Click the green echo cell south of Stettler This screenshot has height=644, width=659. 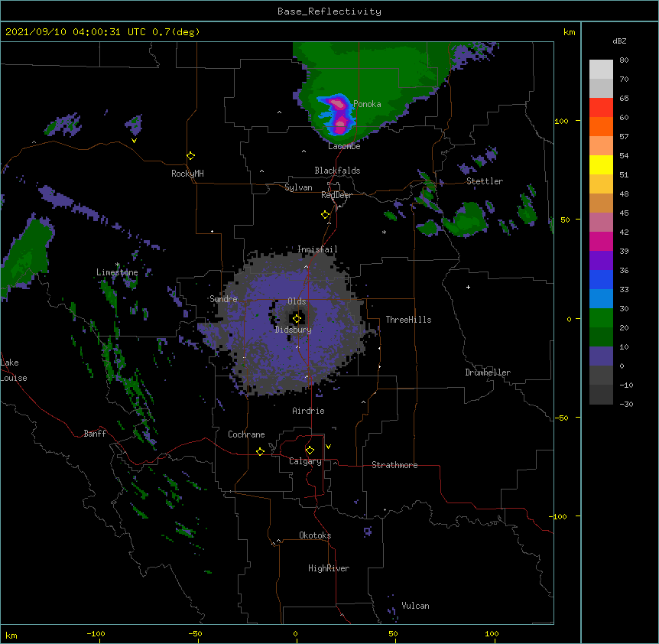coord(466,220)
